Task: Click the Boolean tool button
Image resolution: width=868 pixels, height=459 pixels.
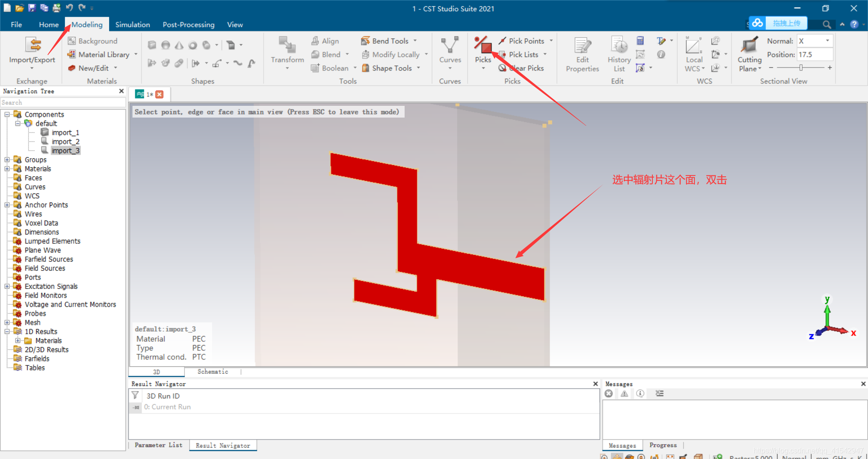Action: point(330,68)
